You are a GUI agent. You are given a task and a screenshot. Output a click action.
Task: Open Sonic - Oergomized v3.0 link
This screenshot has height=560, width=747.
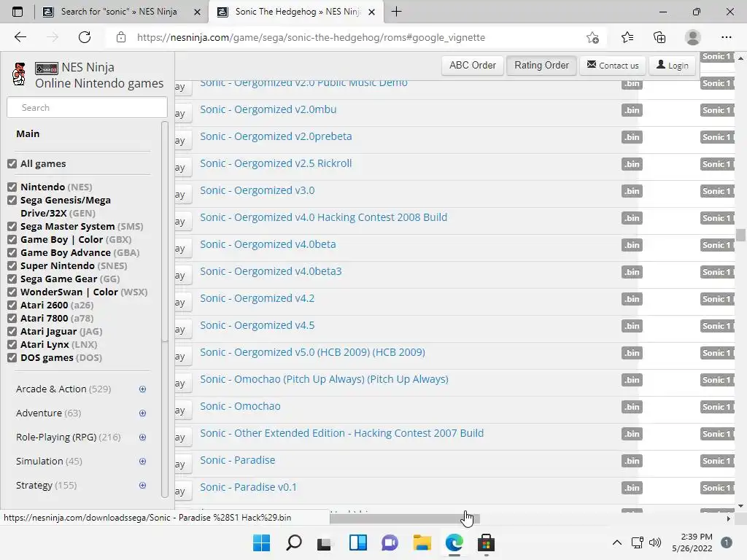click(258, 190)
